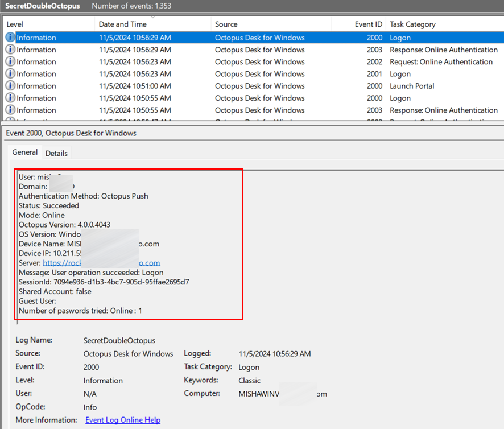504x429 pixels.
Task: Select Response event at 10:50:55 AM
Action: point(253,110)
